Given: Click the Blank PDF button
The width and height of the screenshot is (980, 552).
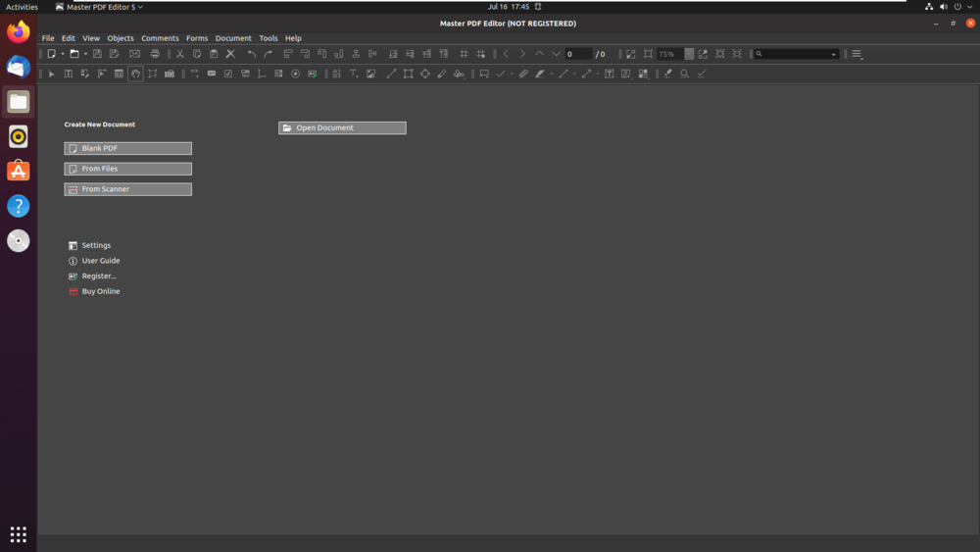Looking at the screenshot, I should point(127,148).
